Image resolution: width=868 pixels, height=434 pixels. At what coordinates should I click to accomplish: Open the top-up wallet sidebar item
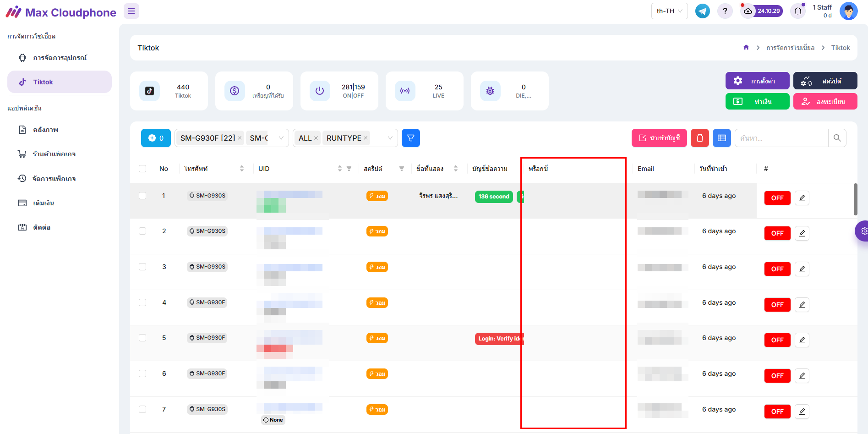(x=60, y=203)
